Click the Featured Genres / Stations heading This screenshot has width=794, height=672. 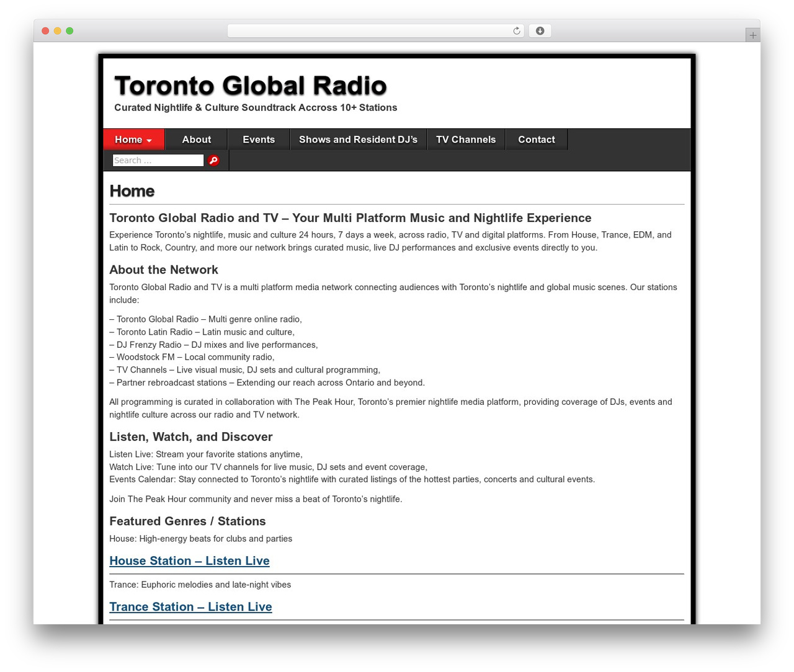click(187, 521)
